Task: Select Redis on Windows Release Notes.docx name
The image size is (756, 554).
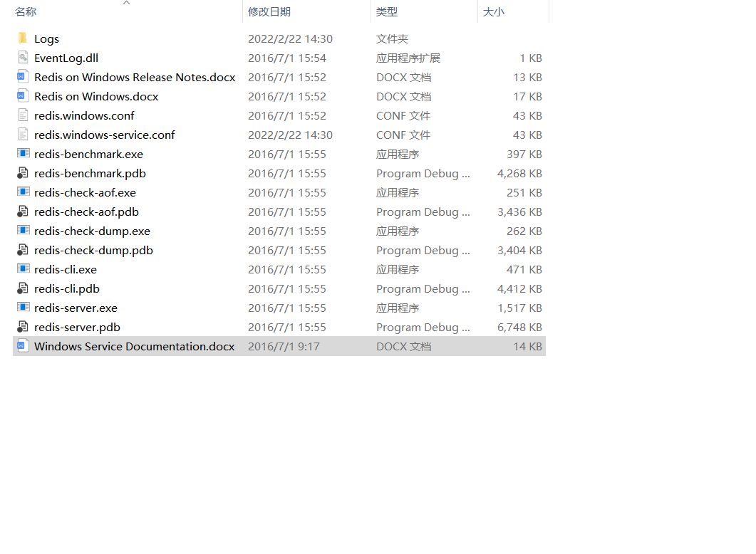Action: coord(135,77)
